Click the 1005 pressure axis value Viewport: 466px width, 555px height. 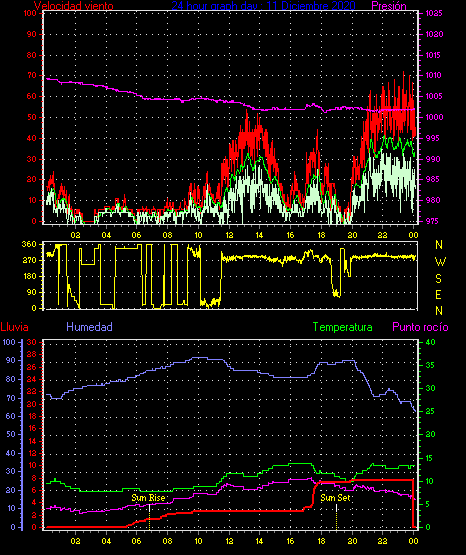[433, 96]
